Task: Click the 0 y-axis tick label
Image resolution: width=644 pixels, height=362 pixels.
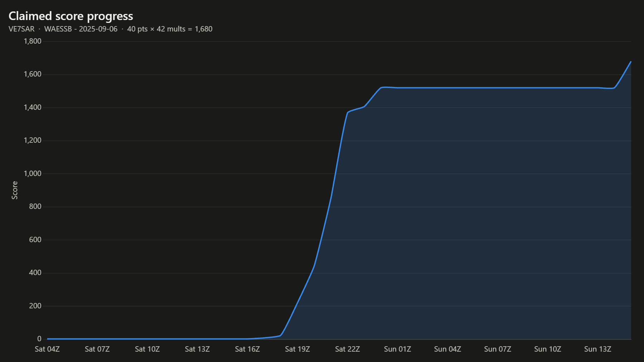Action: [x=39, y=339]
